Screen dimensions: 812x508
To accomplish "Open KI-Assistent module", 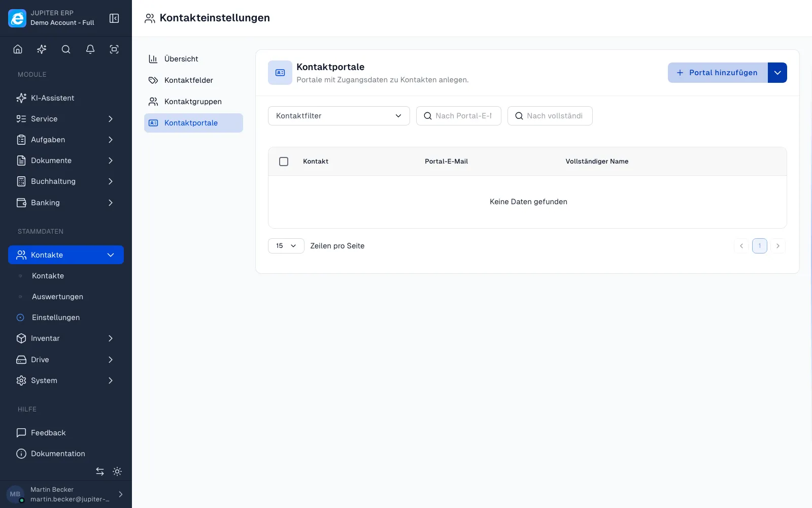I will click(x=66, y=98).
